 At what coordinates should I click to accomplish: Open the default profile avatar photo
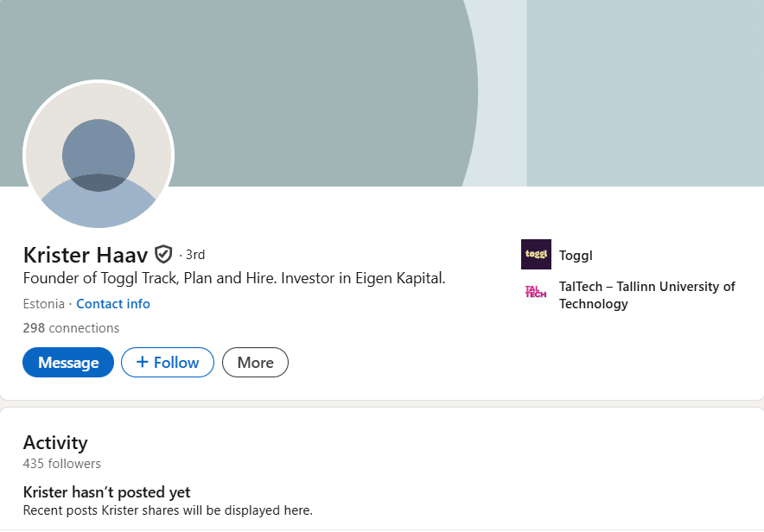[99, 155]
